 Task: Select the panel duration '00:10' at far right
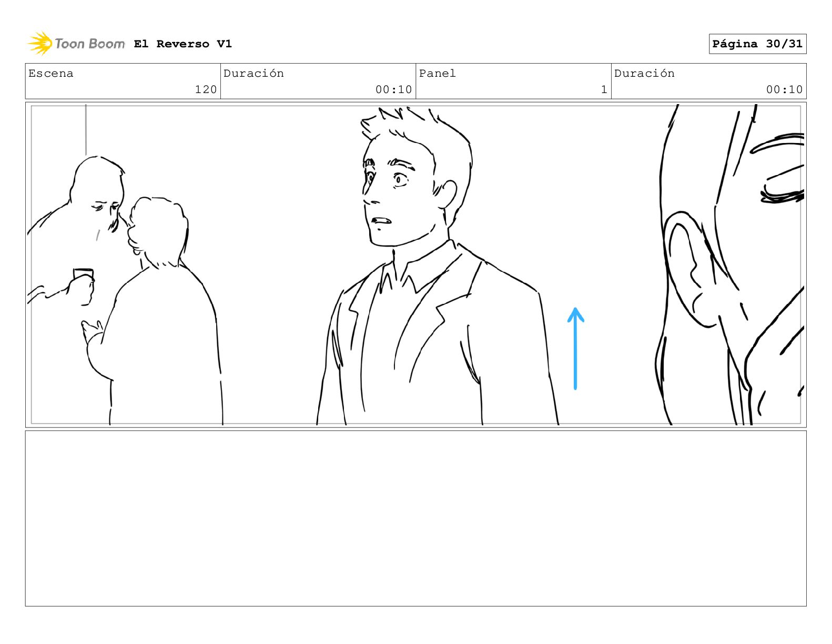(x=784, y=89)
